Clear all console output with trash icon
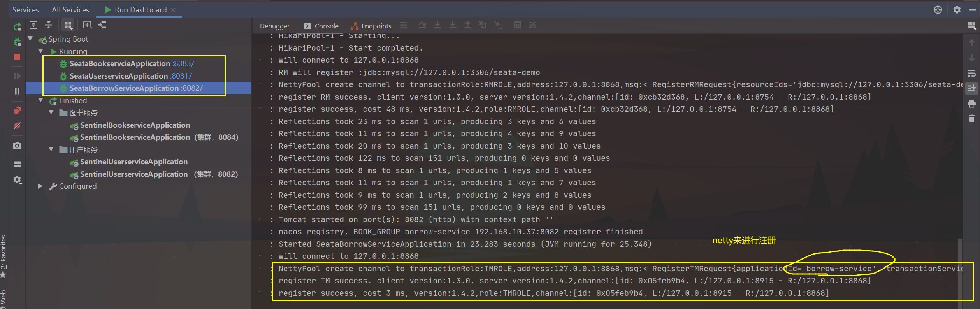The height and width of the screenshot is (309, 980). point(972,119)
